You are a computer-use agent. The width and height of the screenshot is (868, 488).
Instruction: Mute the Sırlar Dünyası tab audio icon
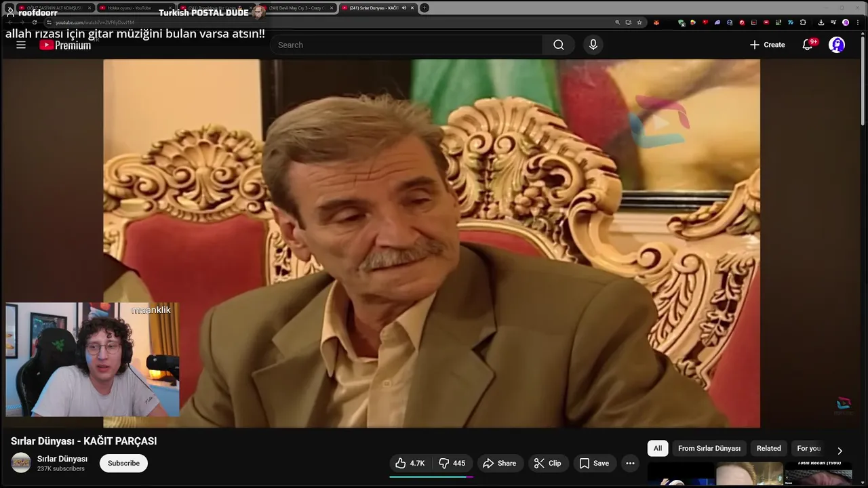(x=403, y=8)
